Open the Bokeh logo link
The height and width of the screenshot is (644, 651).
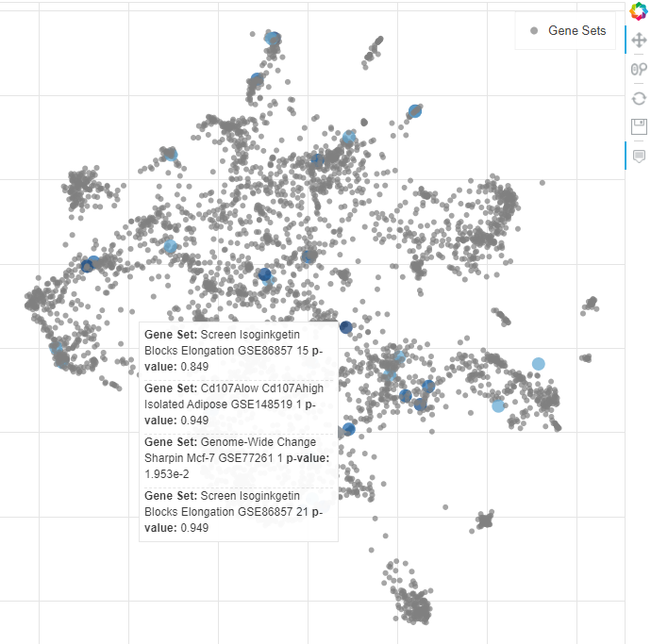(x=639, y=11)
